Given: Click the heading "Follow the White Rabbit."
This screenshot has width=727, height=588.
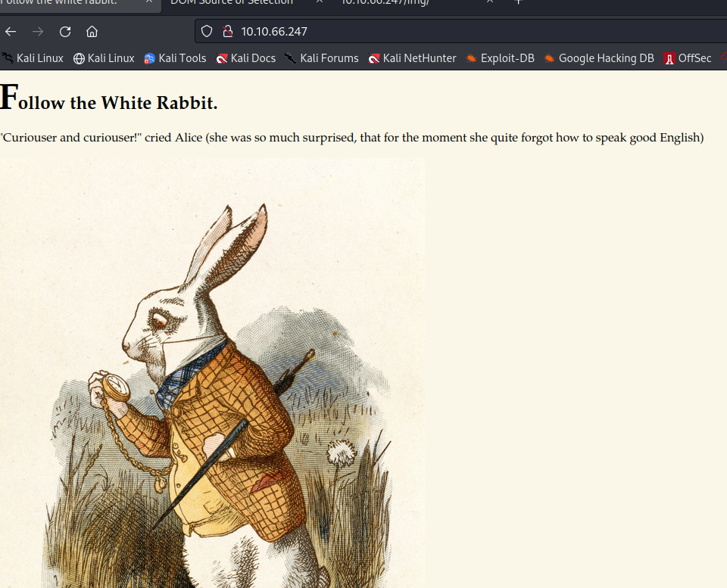Looking at the screenshot, I should [109, 98].
